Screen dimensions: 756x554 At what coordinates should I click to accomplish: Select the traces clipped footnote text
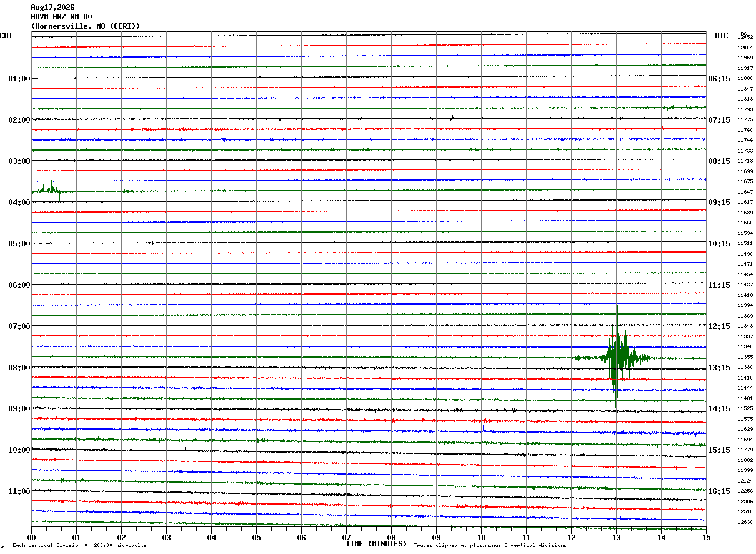point(490,546)
